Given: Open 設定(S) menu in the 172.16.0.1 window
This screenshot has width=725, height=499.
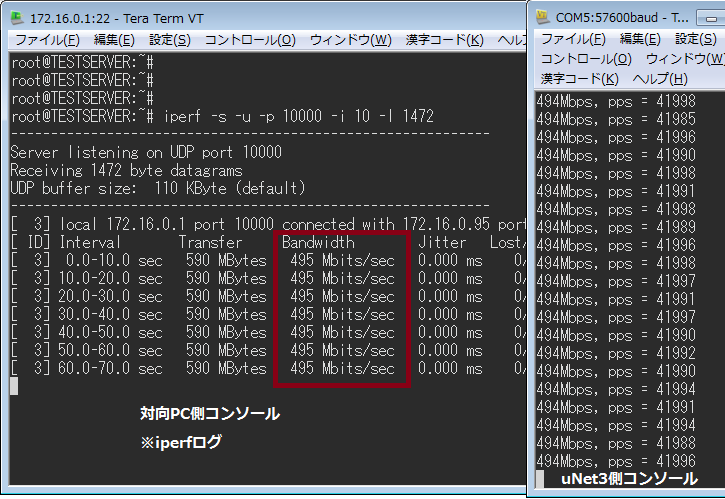Looking at the screenshot, I should 169,40.
